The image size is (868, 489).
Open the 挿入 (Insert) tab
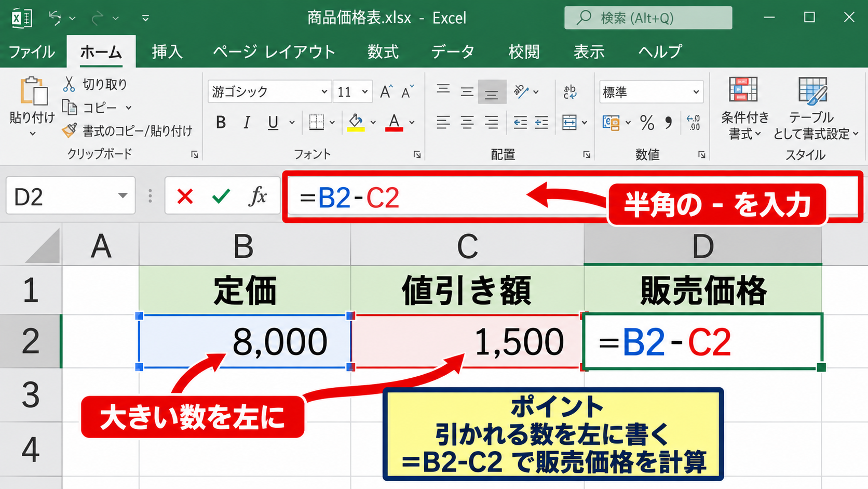167,51
